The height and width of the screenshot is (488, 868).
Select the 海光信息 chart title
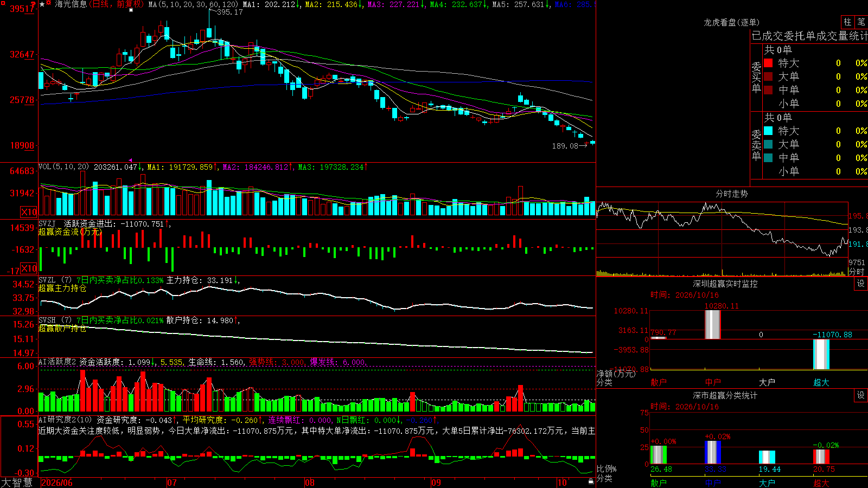(x=71, y=4)
